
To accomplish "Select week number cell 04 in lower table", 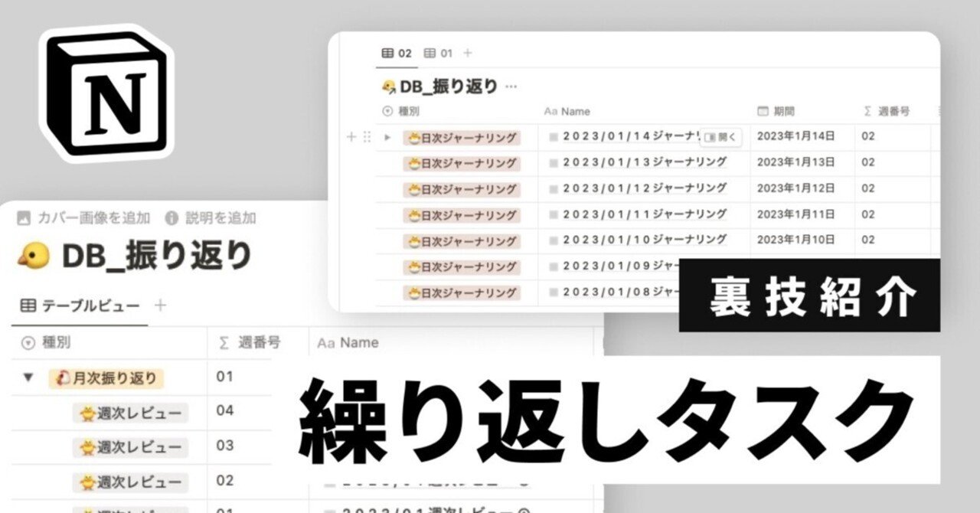I will tap(224, 410).
